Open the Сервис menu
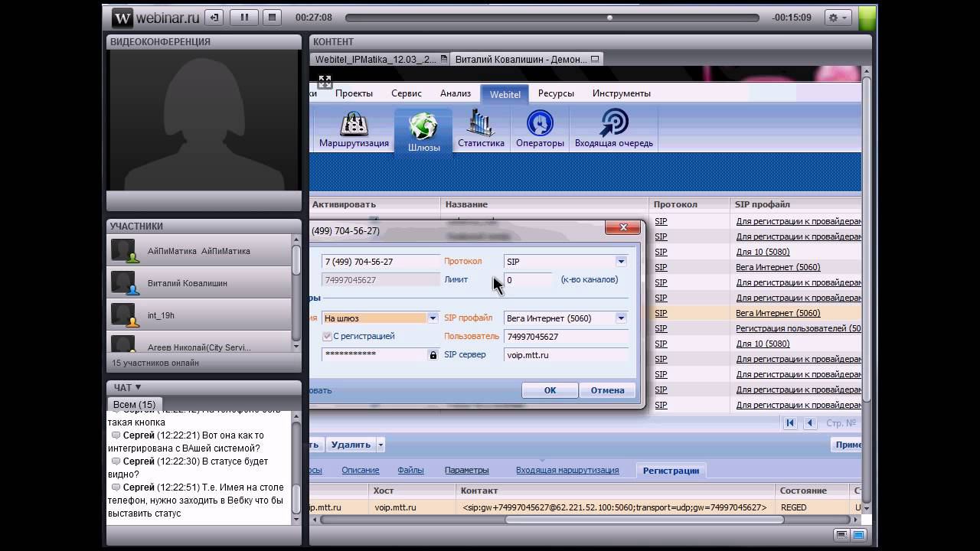The width and height of the screenshot is (980, 551). (407, 93)
